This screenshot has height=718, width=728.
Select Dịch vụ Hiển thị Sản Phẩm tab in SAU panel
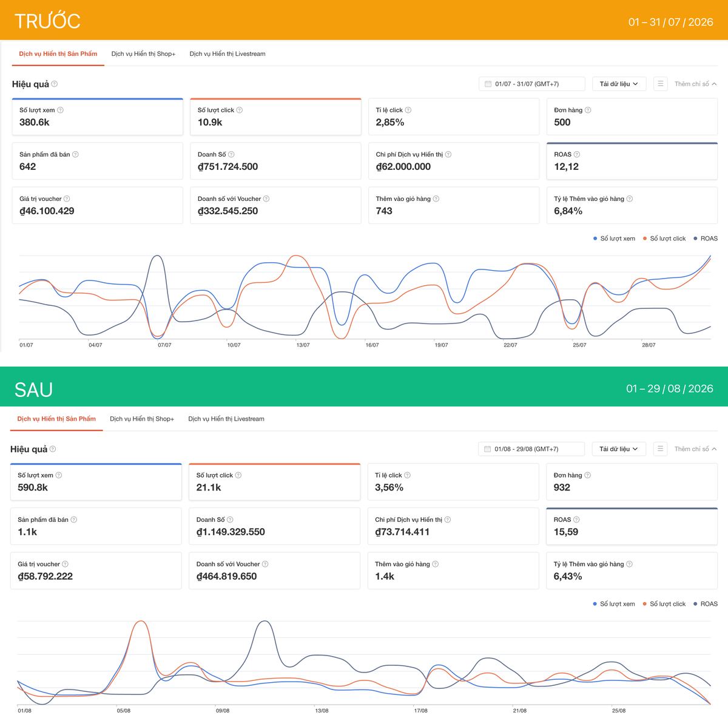[56, 419]
